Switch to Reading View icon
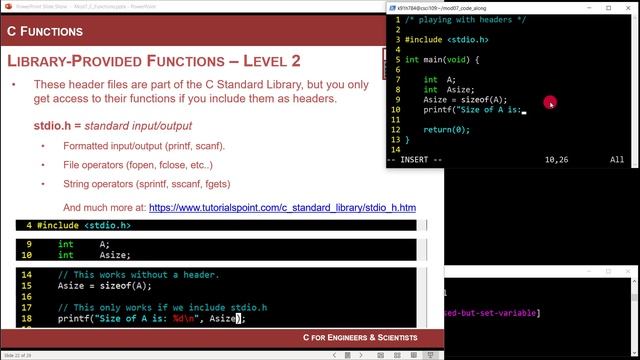 click(x=413, y=356)
